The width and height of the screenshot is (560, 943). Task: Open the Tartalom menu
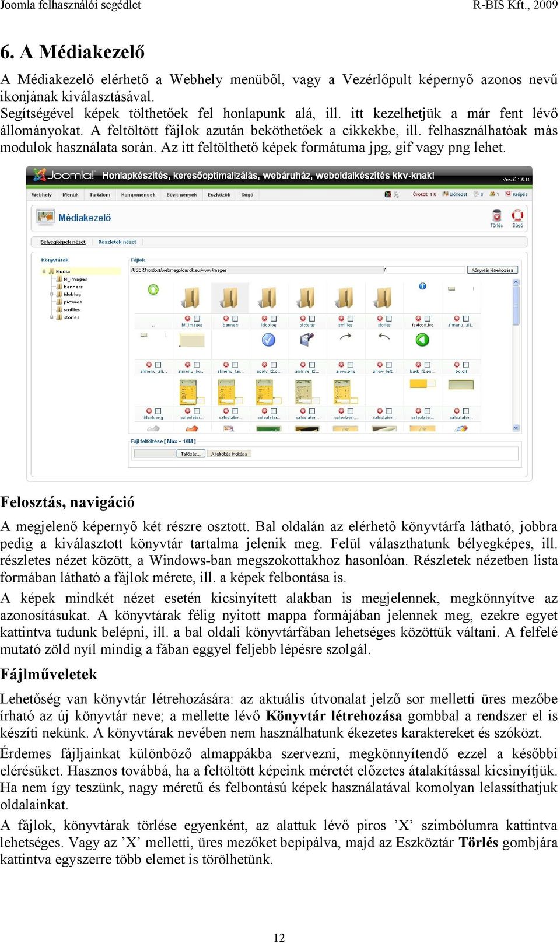(100, 194)
